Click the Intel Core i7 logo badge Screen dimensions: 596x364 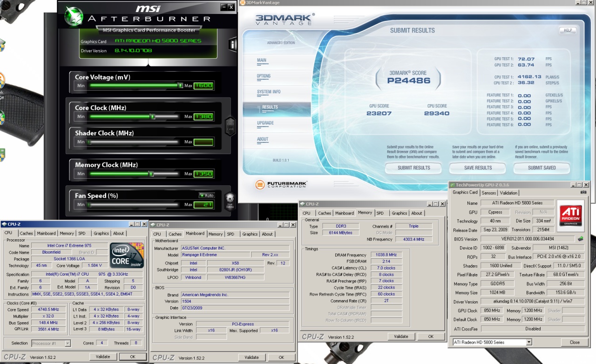[127, 255]
